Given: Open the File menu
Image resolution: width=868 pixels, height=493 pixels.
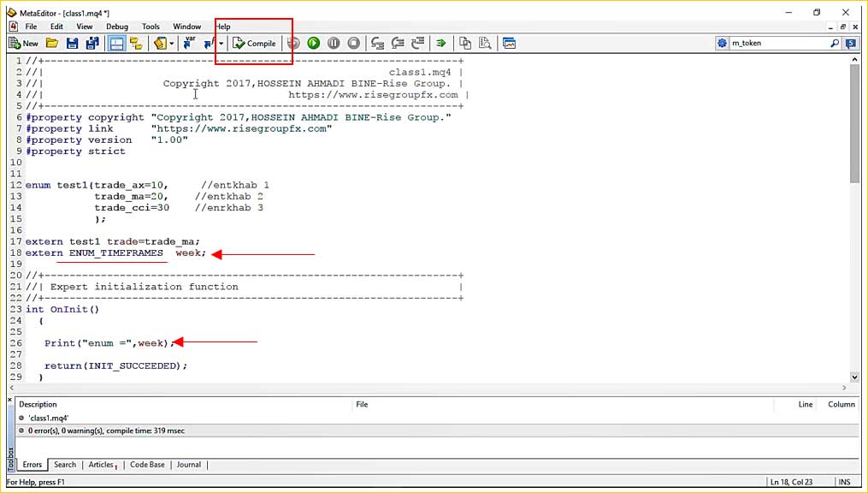Looking at the screenshot, I should pos(31,26).
